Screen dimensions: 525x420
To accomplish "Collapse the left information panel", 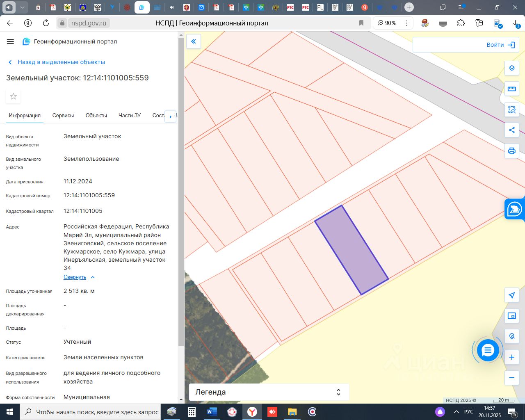I will coord(194,41).
